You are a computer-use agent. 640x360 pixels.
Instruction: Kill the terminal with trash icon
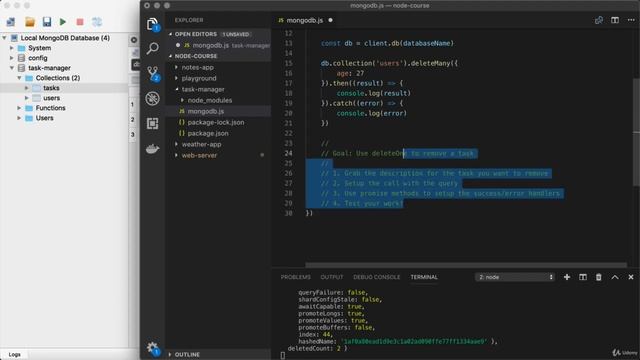[598, 277]
